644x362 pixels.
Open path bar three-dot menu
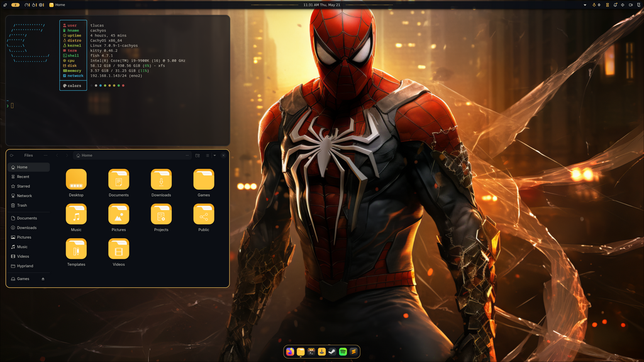[x=187, y=156]
